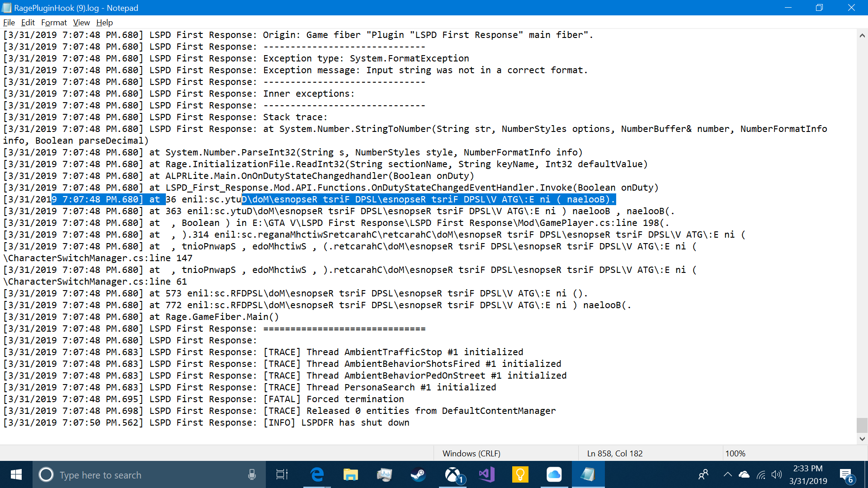Screen dimensions: 868x488
Task: Open the View menu
Action: [x=81, y=23]
